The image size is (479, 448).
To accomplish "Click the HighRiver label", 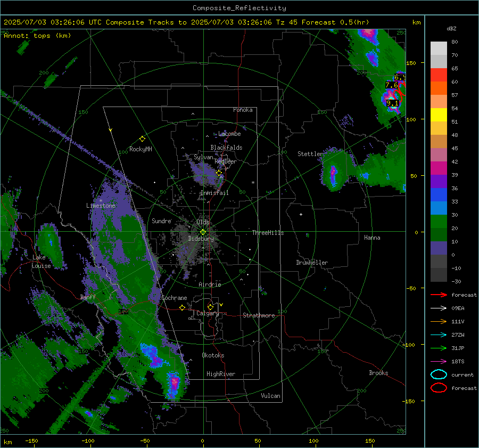I will click(x=221, y=374).
